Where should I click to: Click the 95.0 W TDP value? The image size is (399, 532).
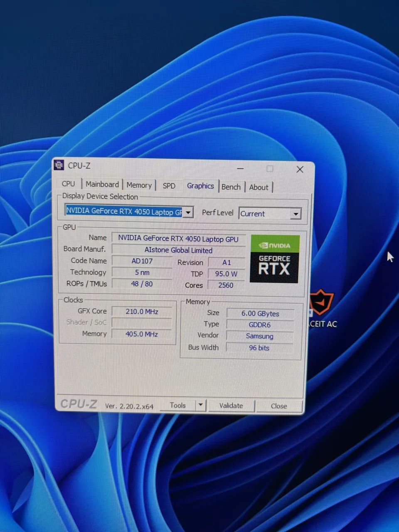[227, 274]
